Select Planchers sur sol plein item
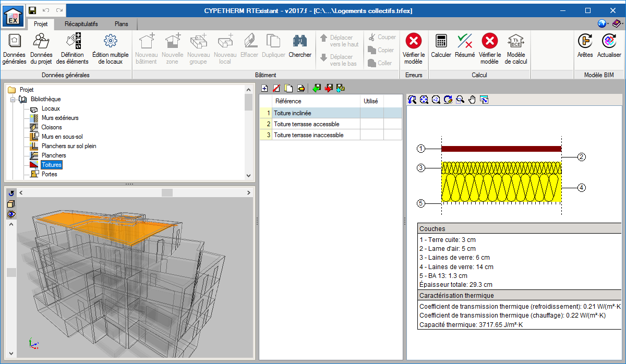626x364 pixels. coord(69,146)
